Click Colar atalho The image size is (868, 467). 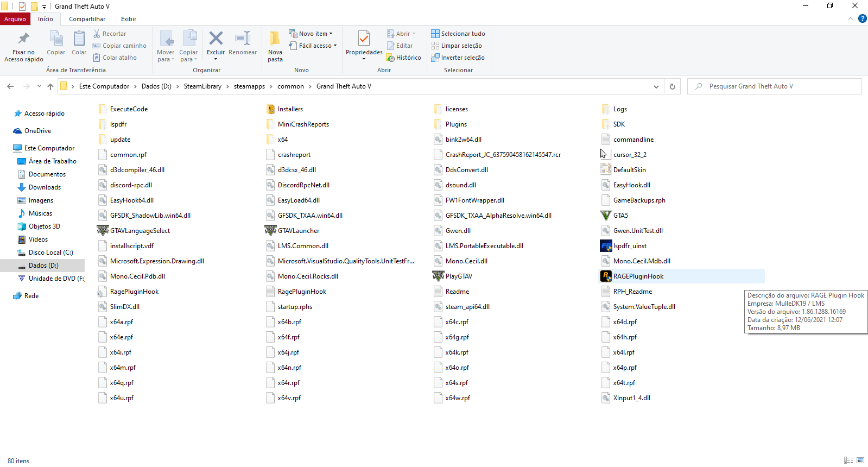pos(115,58)
